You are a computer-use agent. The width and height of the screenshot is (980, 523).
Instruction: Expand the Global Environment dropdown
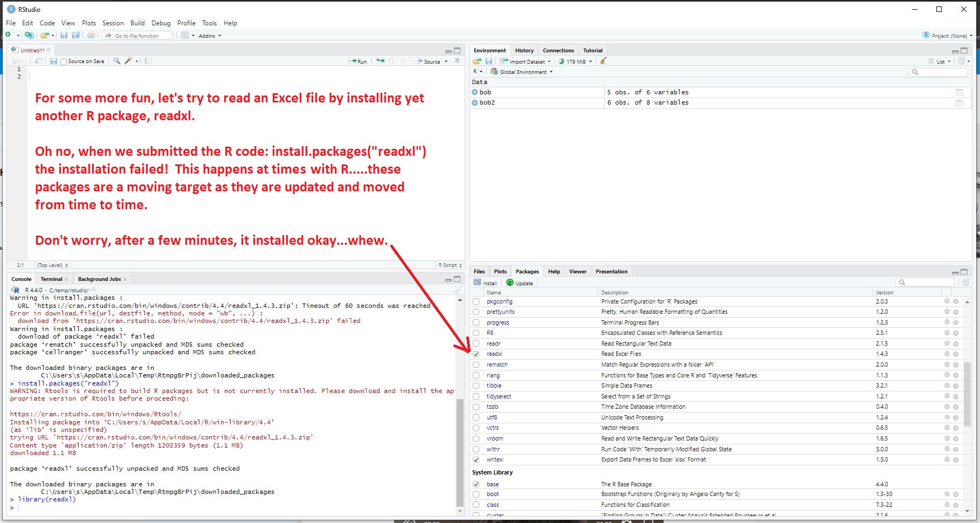[522, 72]
